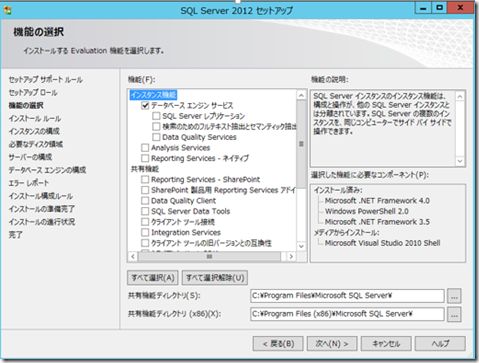Click Windows PowerShell 2.0 entry
Image resolution: width=479 pixels, height=363 pixels.
(x=367, y=211)
